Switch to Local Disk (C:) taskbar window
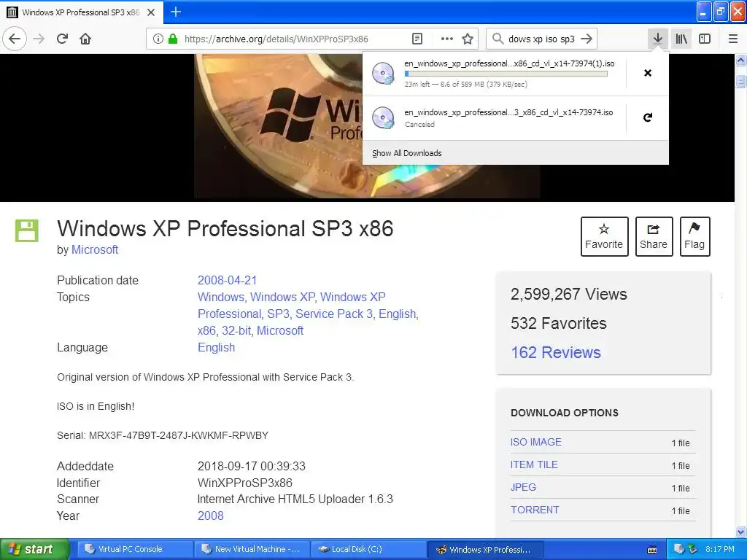 pyautogui.click(x=368, y=549)
